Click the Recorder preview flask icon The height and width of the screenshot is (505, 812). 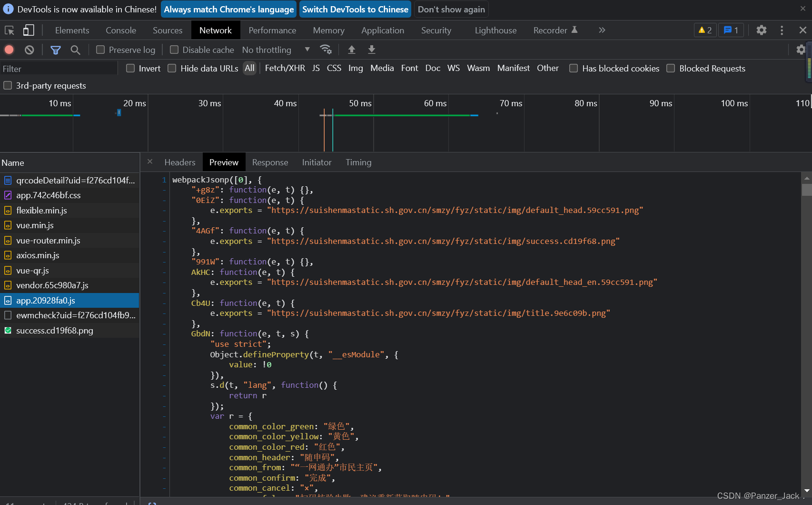coord(574,30)
